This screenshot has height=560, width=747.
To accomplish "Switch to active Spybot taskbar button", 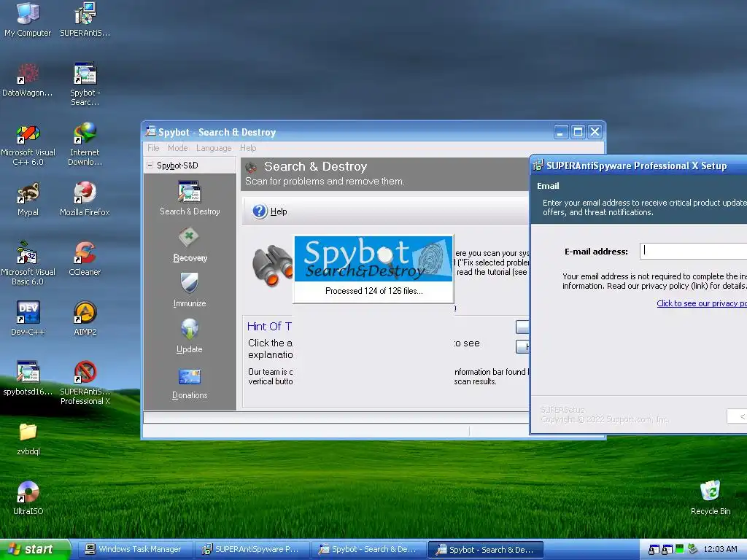I will pyautogui.click(x=486, y=550).
